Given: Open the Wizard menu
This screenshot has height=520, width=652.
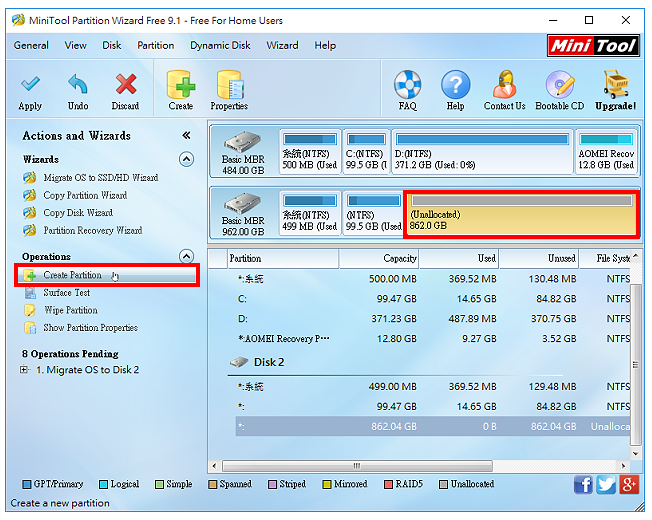Looking at the screenshot, I should point(282,45).
